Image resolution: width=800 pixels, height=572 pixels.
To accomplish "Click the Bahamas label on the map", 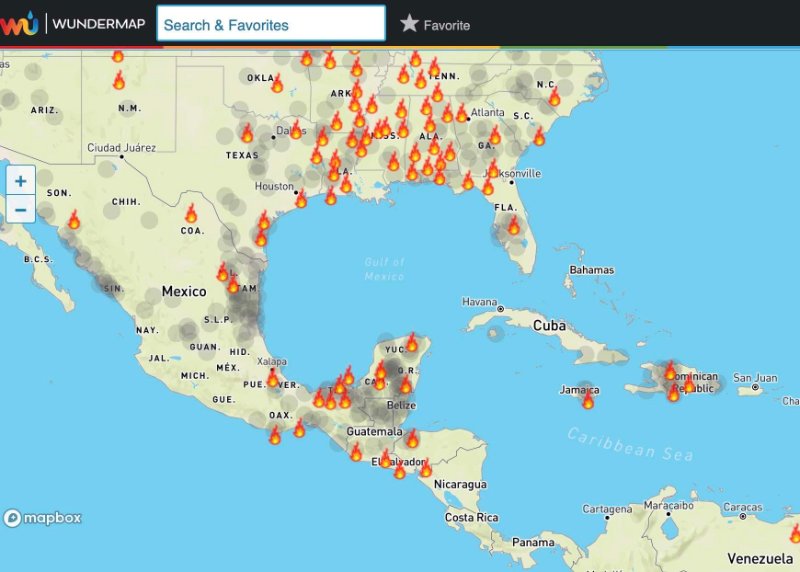I will coord(592,270).
